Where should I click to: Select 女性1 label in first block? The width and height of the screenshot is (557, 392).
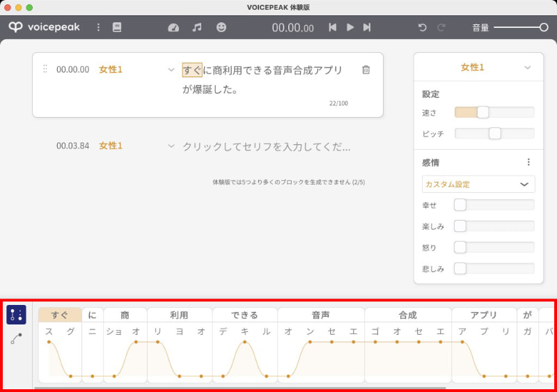[x=111, y=70]
